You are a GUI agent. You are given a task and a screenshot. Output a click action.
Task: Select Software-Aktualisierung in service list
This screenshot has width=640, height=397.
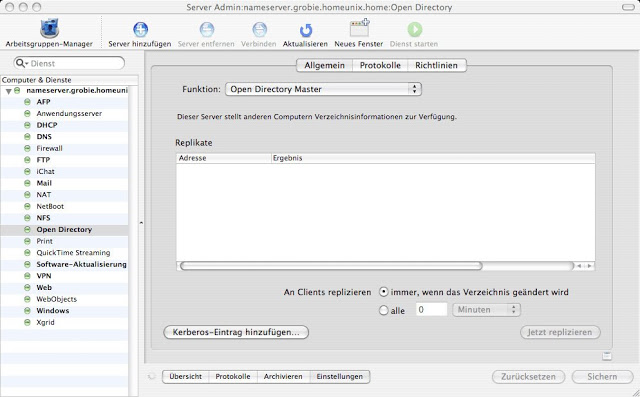tap(64, 264)
